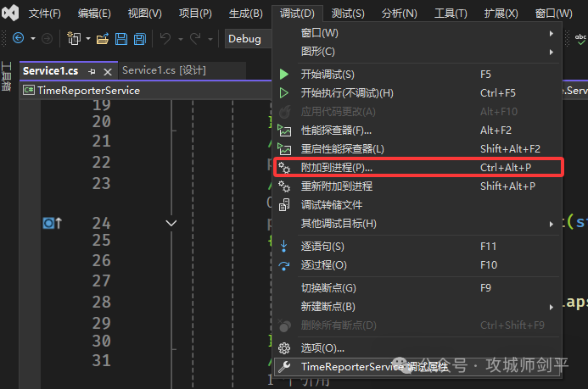Pin the Service1.cs tab
Screen dimensions: 588x389
[92, 71]
